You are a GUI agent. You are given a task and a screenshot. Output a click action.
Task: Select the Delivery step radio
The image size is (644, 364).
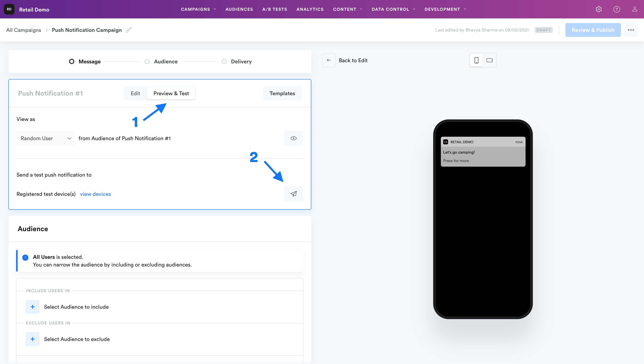[x=224, y=62]
